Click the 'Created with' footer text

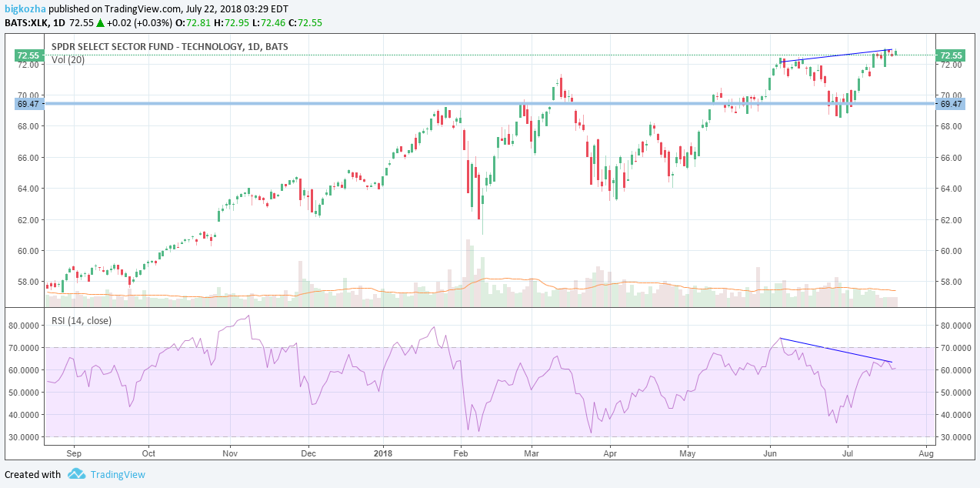click(x=32, y=474)
